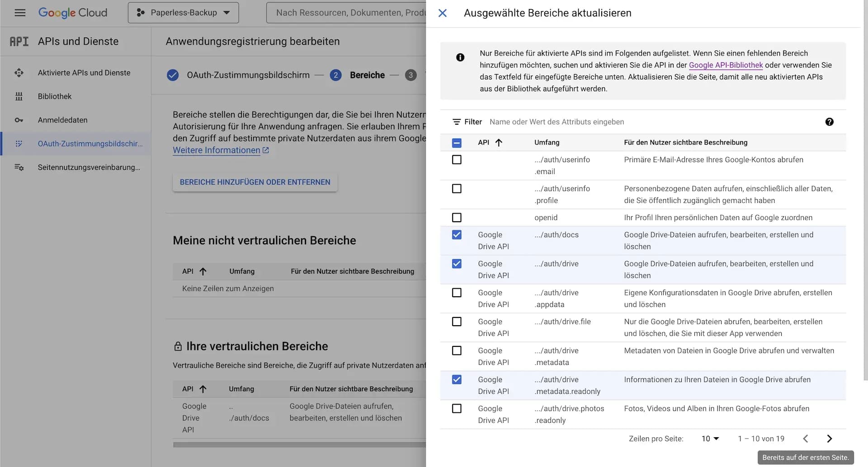
Task: Click the API logo icon in sidebar
Action: [x=19, y=42]
